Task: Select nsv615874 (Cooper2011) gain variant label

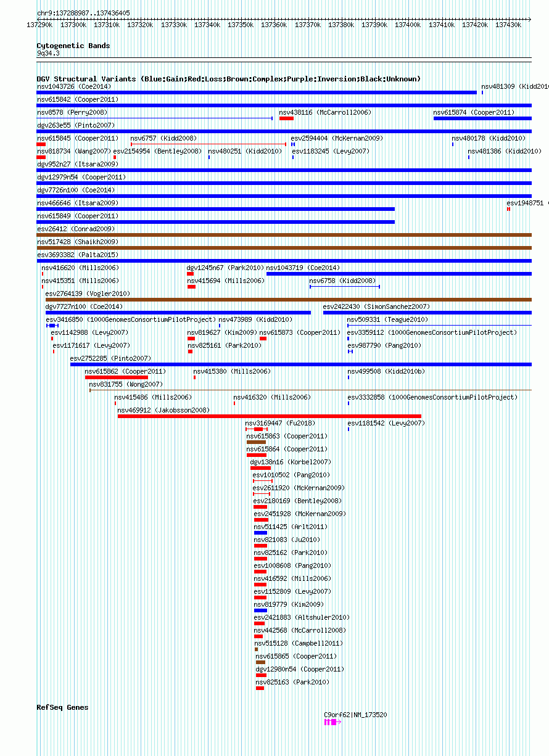Action: tap(474, 112)
